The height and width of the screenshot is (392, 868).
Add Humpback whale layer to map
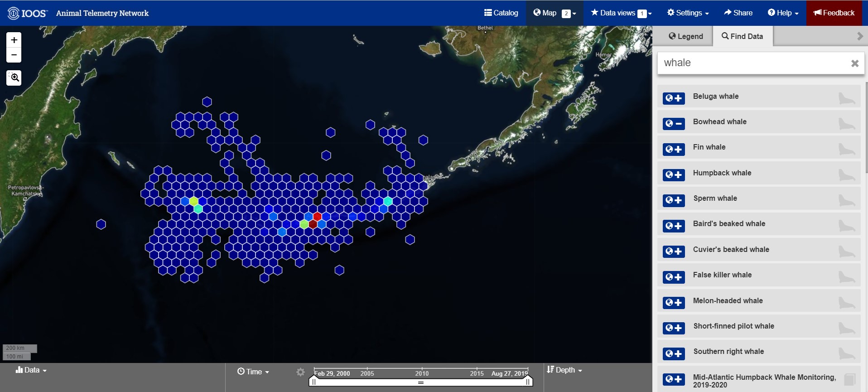click(x=674, y=175)
